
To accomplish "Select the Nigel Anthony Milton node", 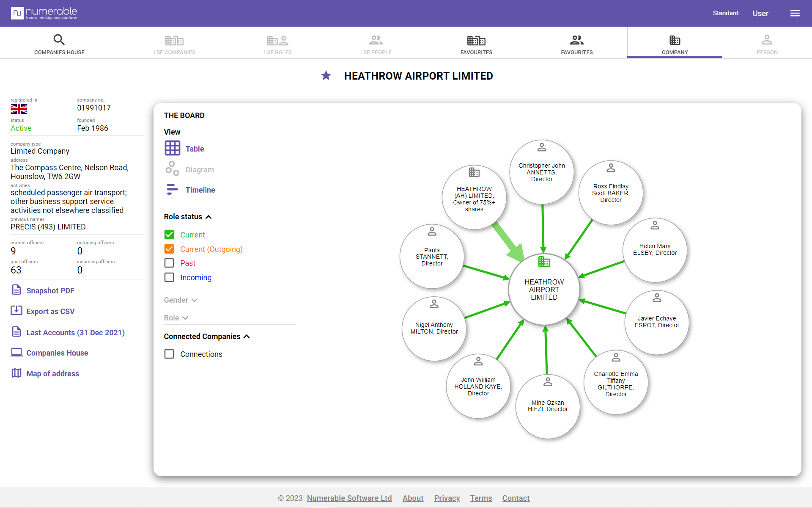I will [434, 329].
